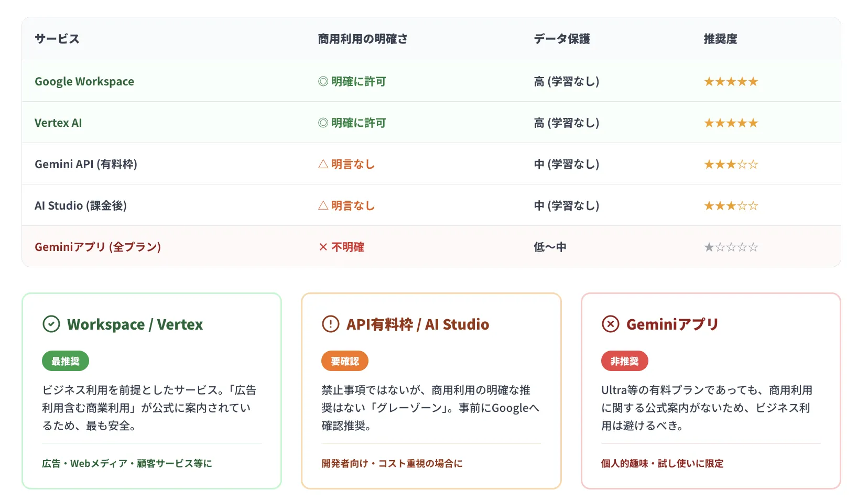The height and width of the screenshot is (501, 868).
Task: Select the ◎ 明確に許可 mark for Vertex AI
Action: click(351, 122)
